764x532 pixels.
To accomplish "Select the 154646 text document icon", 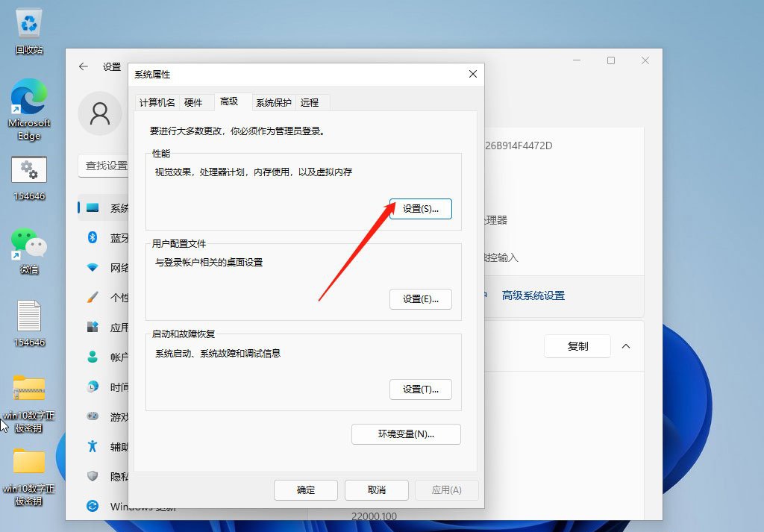I will tap(29, 316).
